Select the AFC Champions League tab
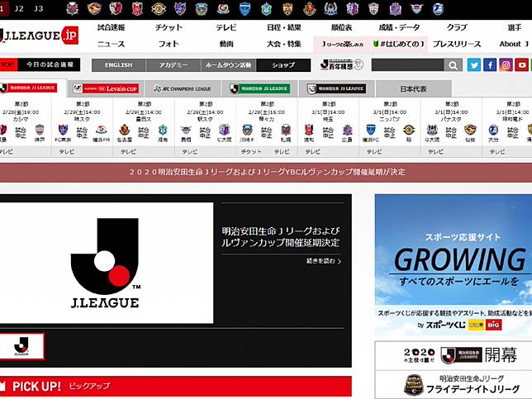The width and height of the screenshot is (532, 399). point(183,88)
